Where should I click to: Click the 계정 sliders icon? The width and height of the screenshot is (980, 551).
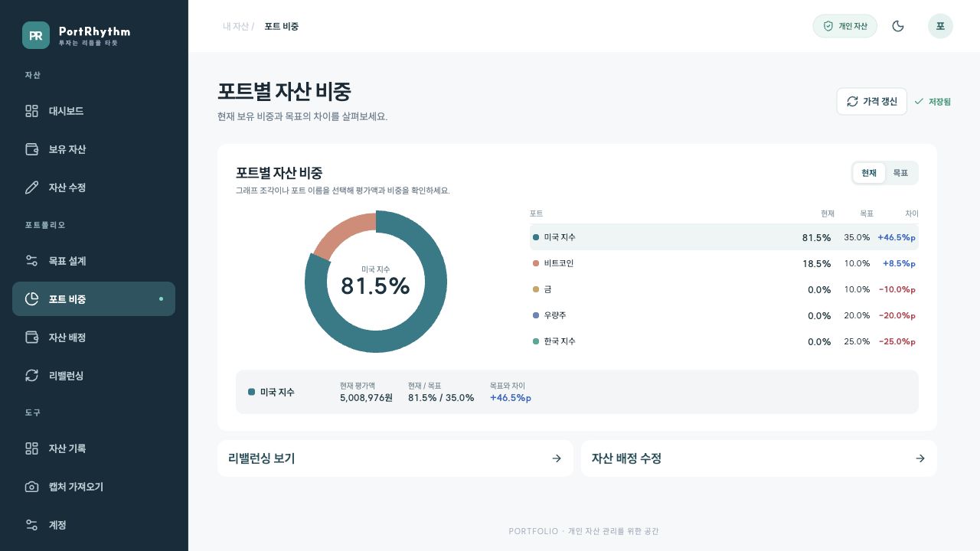[x=31, y=525]
